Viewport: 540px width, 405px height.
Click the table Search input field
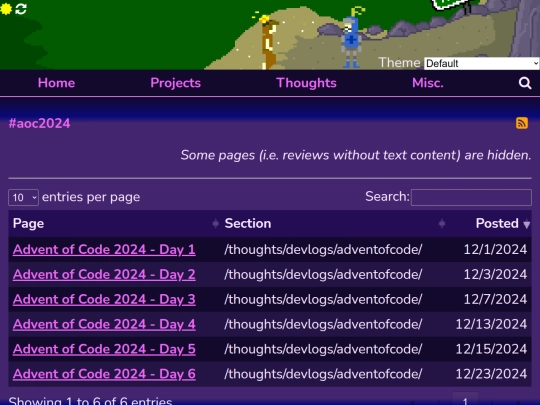(x=471, y=197)
